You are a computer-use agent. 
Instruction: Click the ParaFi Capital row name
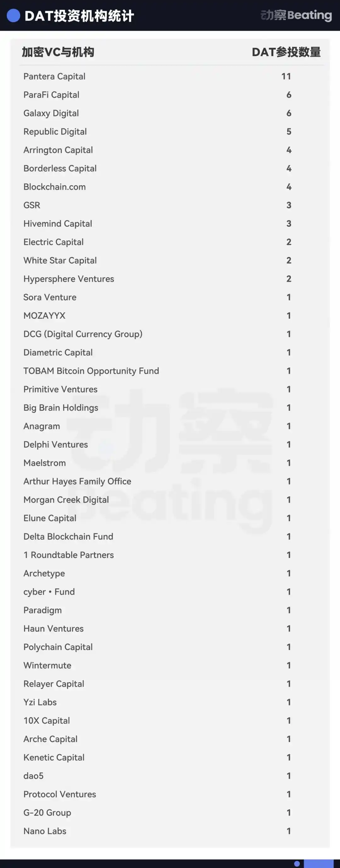[x=51, y=95]
